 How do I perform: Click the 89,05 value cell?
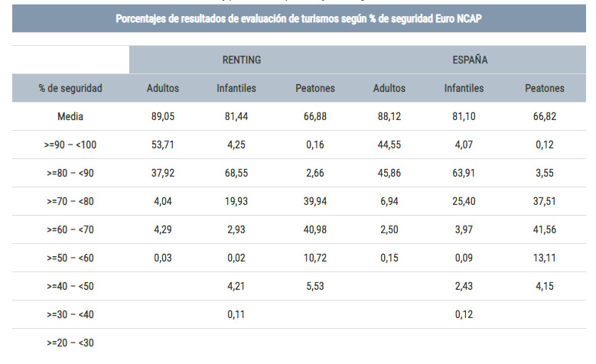[x=163, y=116]
